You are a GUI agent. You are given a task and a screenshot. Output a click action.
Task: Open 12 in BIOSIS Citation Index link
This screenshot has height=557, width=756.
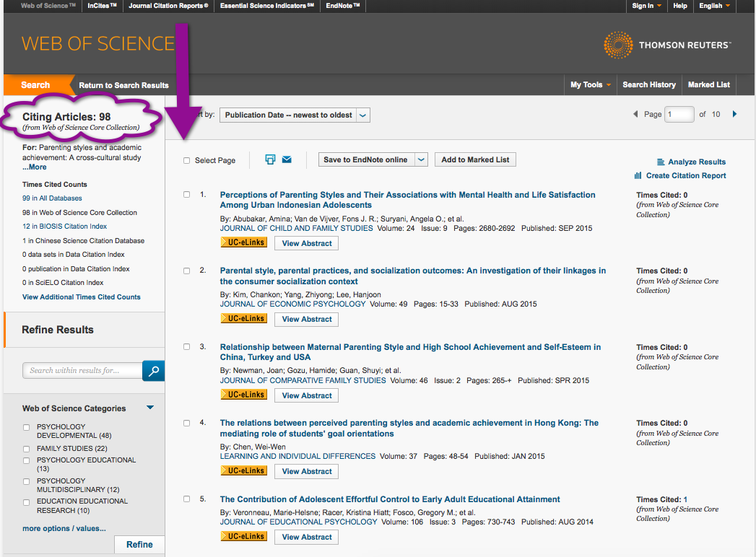tap(64, 226)
